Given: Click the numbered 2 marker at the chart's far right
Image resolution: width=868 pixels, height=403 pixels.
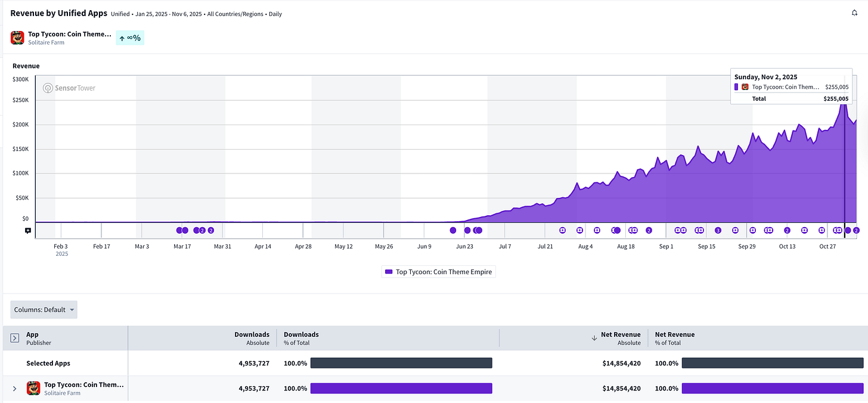Looking at the screenshot, I should [856, 230].
